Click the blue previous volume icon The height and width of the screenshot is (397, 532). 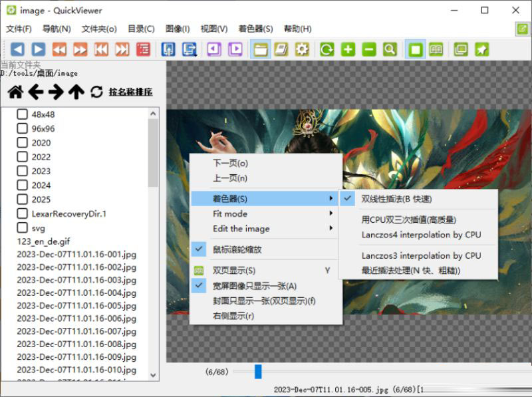pyautogui.click(x=168, y=49)
